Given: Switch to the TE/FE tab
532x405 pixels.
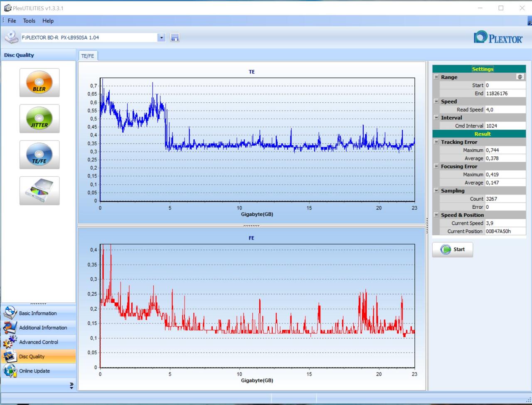Looking at the screenshot, I should [88, 56].
